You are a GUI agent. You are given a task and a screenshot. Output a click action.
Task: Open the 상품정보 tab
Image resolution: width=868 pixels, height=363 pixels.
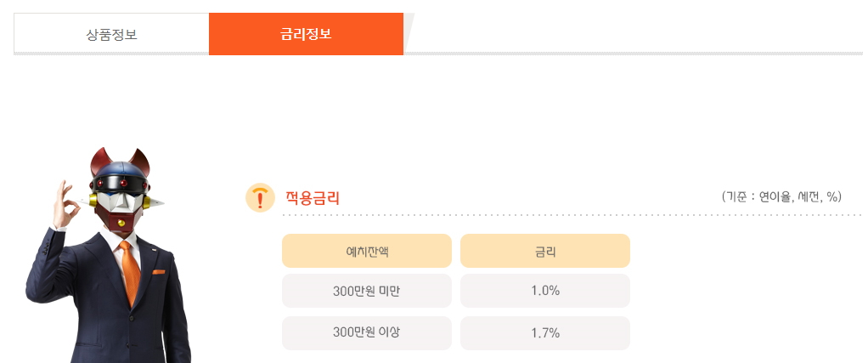click(111, 35)
